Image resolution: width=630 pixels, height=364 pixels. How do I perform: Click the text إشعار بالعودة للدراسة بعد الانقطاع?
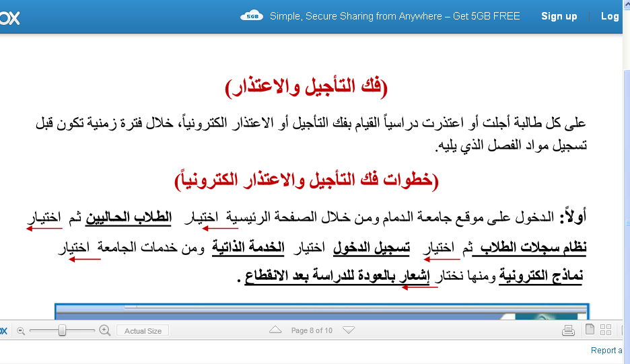pos(337,276)
